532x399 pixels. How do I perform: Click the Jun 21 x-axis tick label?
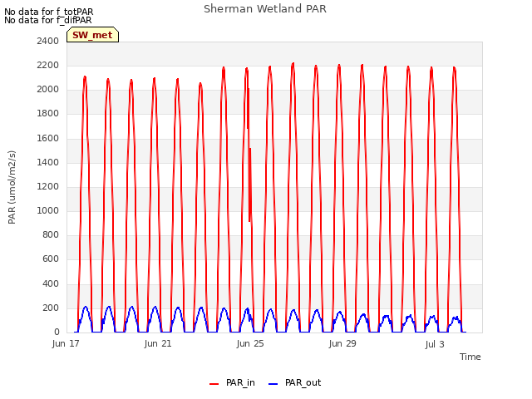point(158,344)
